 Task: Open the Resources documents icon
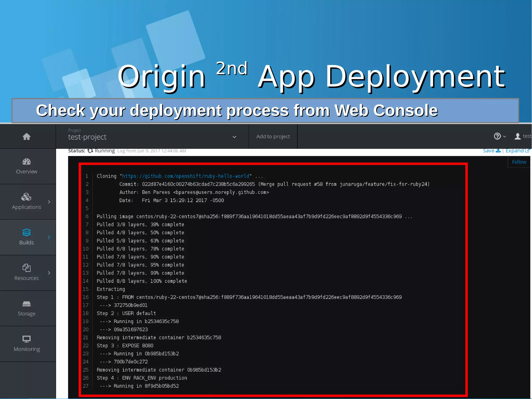tap(26, 268)
